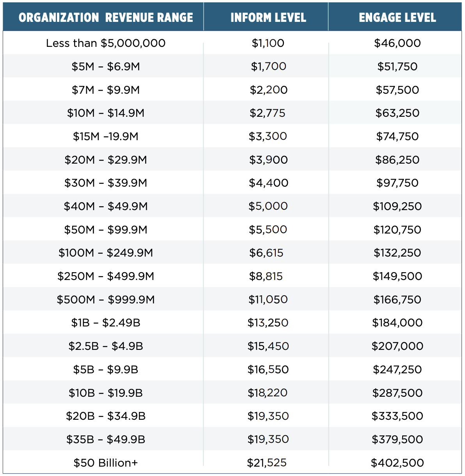The width and height of the screenshot is (465, 476).
Task: Click the $97,750 engage level value
Action: (x=398, y=183)
